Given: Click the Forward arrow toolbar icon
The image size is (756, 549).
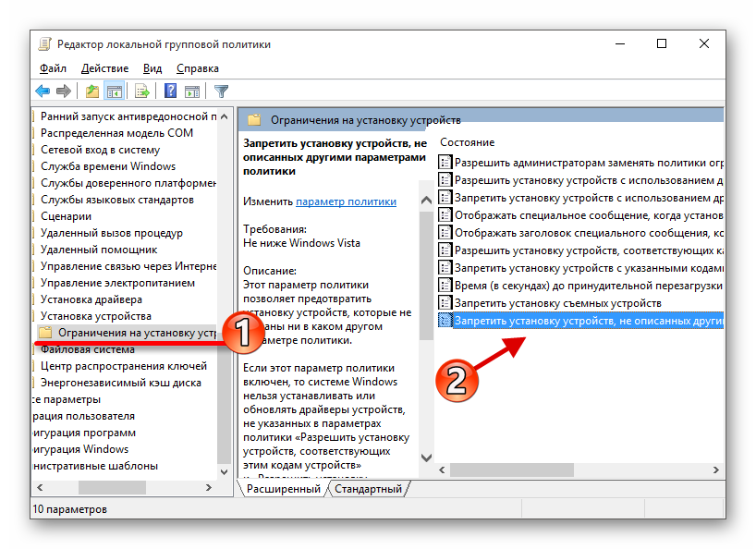Looking at the screenshot, I should click(63, 91).
